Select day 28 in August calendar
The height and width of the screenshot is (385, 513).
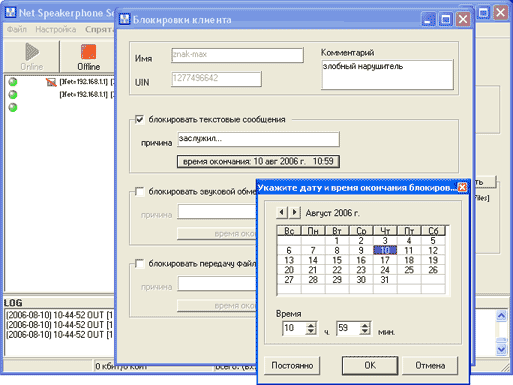[x=313, y=280]
